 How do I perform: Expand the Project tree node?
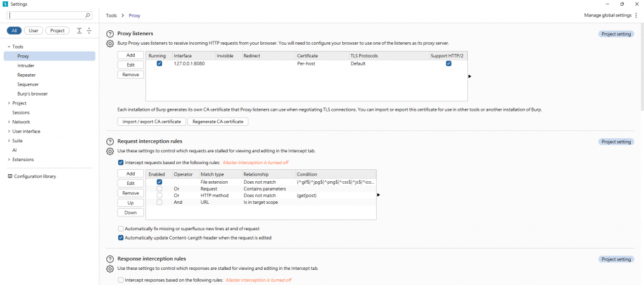pos(9,103)
